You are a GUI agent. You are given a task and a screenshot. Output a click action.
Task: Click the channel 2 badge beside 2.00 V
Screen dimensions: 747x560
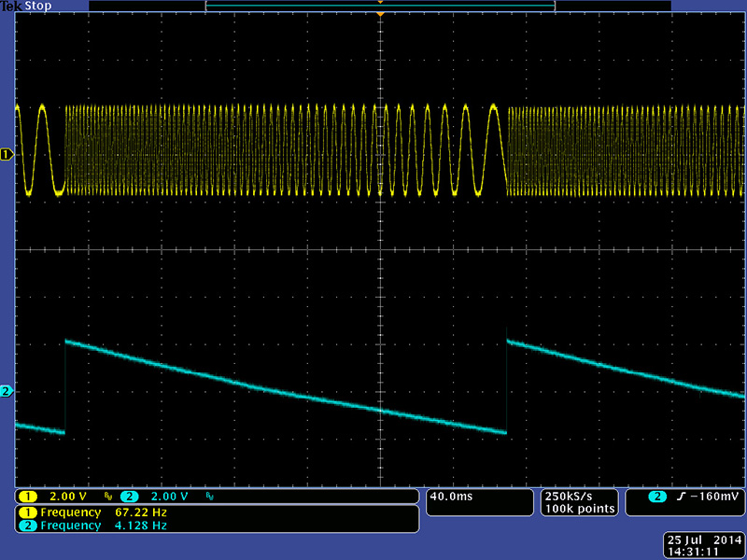point(129,496)
